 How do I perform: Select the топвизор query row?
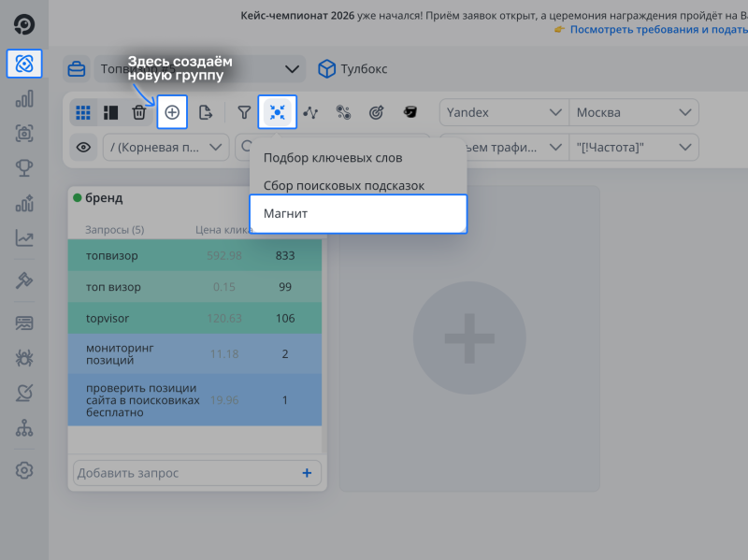click(x=194, y=255)
